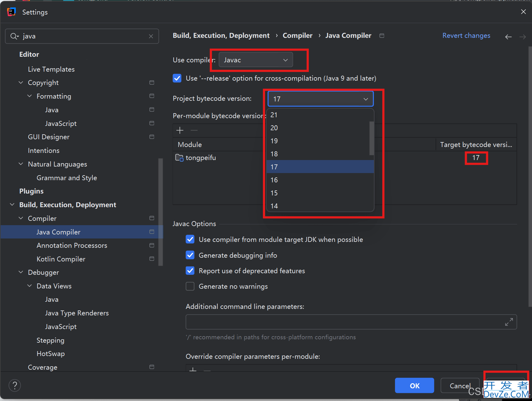Open the HotSwap settings

tap(51, 354)
